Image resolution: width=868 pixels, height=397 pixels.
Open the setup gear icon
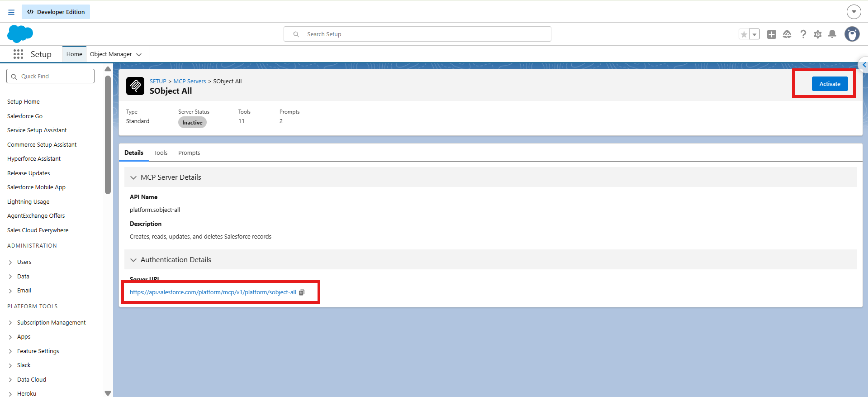[818, 34]
